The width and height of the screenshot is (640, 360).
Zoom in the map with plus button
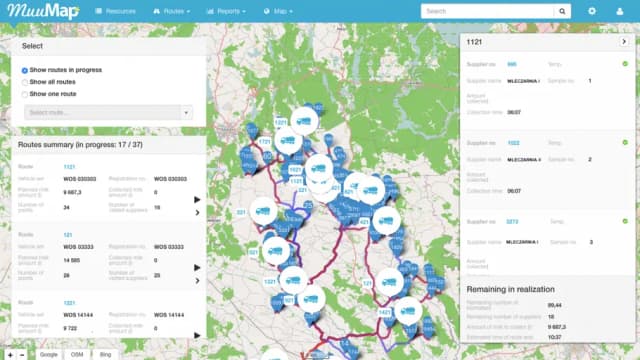point(10,355)
